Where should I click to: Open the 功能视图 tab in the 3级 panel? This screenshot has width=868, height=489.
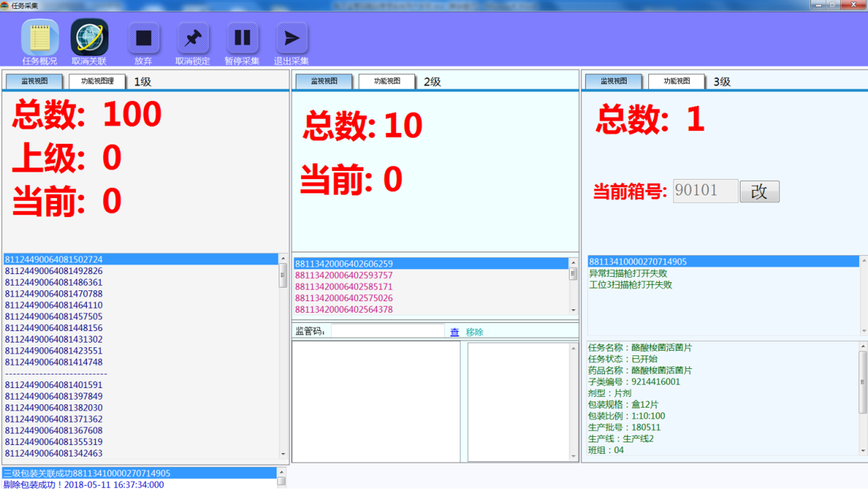pyautogui.click(x=677, y=81)
